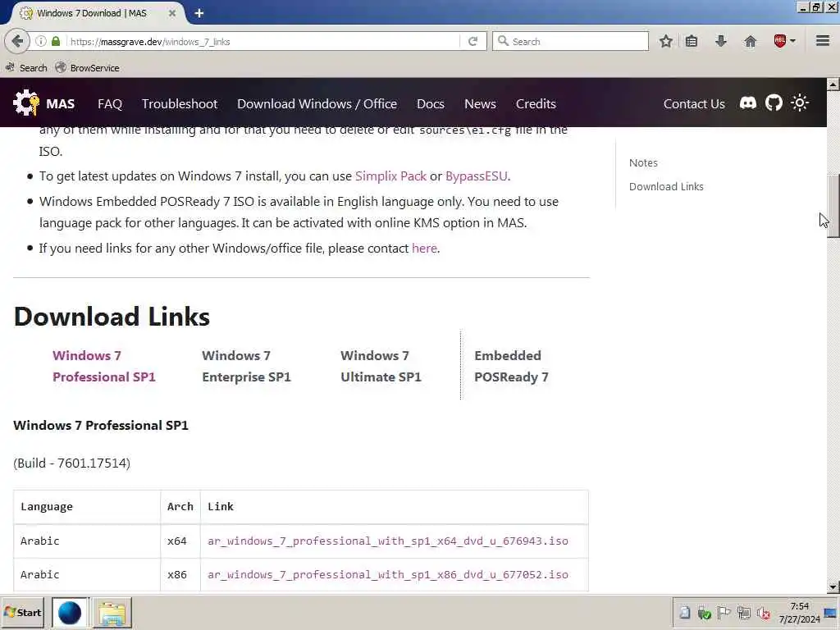The width and height of the screenshot is (840, 630).
Task: Open site information icon in address bar
Action: [41, 41]
